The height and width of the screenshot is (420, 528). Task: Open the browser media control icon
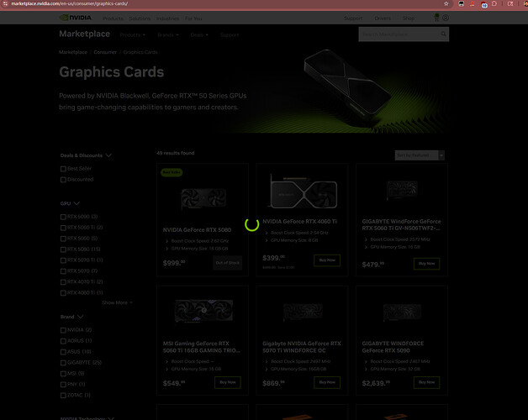click(x=511, y=3)
